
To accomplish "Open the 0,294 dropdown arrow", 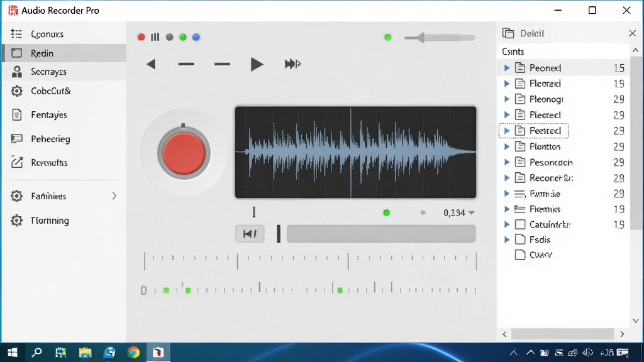I will click(x=472, y=212).
